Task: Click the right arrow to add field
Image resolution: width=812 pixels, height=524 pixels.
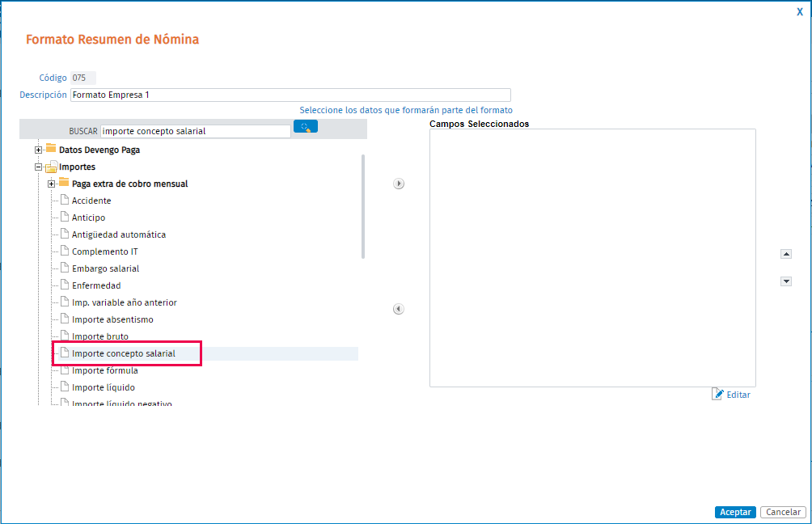Action: [x=399, y=184]
